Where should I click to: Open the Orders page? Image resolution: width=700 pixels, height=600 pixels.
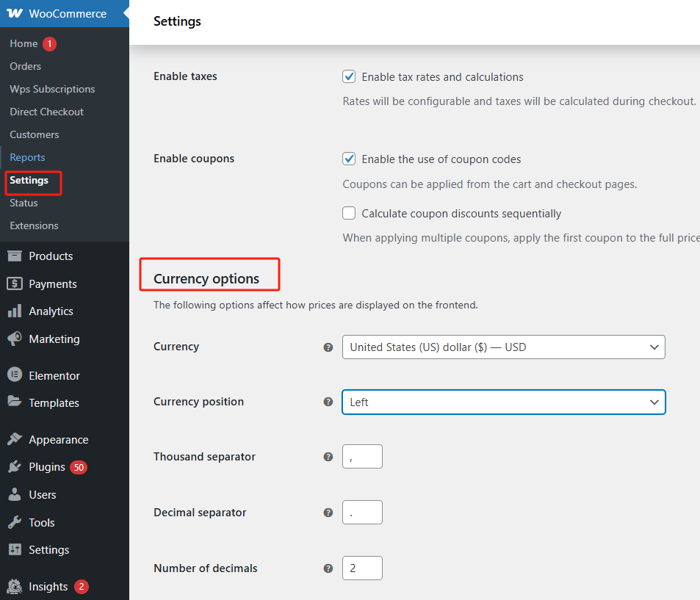coord(24,66)
